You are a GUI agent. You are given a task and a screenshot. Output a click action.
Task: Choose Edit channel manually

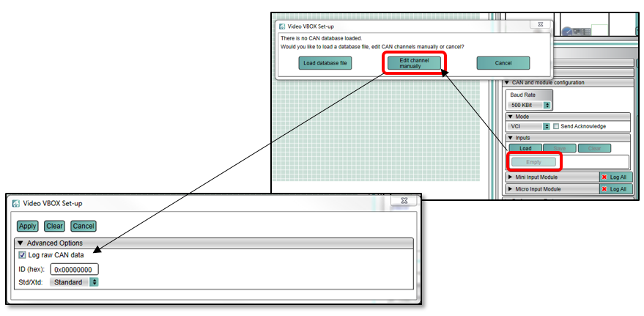coord(415,63)
